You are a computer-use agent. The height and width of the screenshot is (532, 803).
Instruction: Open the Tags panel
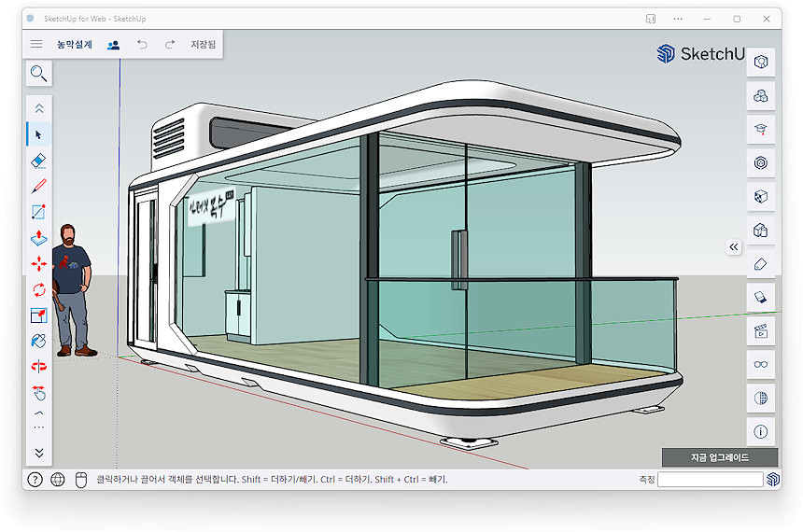coord(760,264)
